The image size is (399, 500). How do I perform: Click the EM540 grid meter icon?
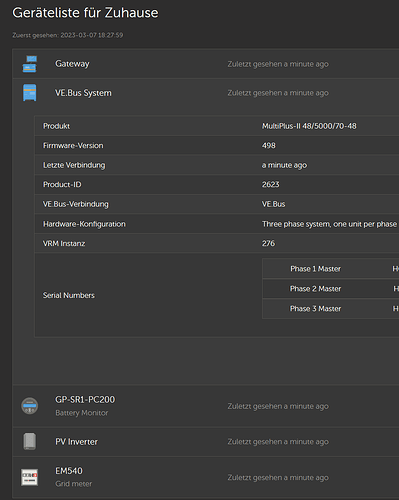pyautogui.click(x=30, y=477)
